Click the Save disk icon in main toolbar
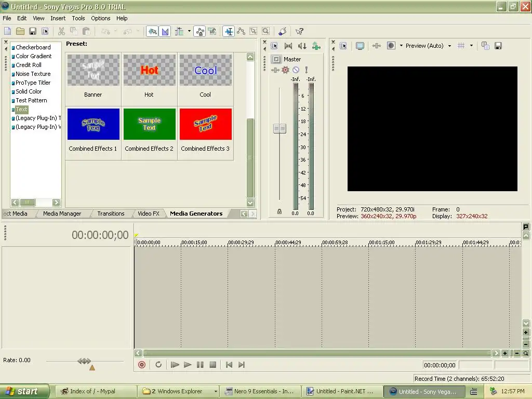 point(33,32)
